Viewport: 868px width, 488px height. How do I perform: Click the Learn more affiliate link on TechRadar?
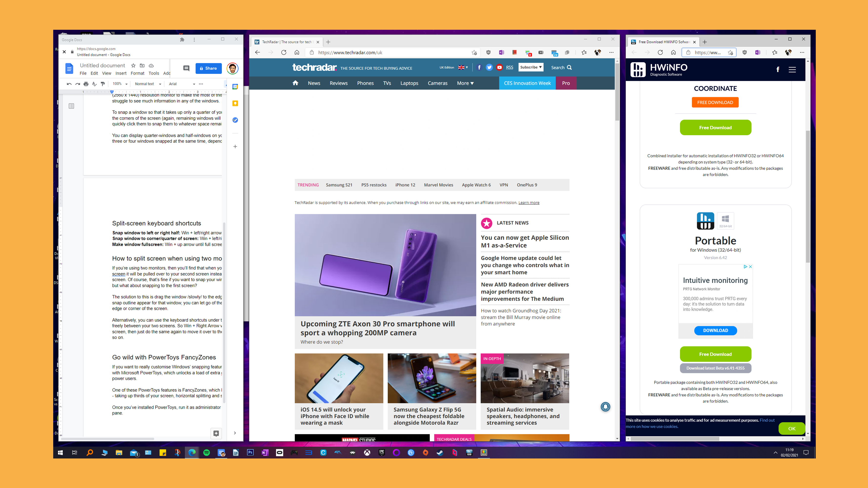click(x=529, y=203)
